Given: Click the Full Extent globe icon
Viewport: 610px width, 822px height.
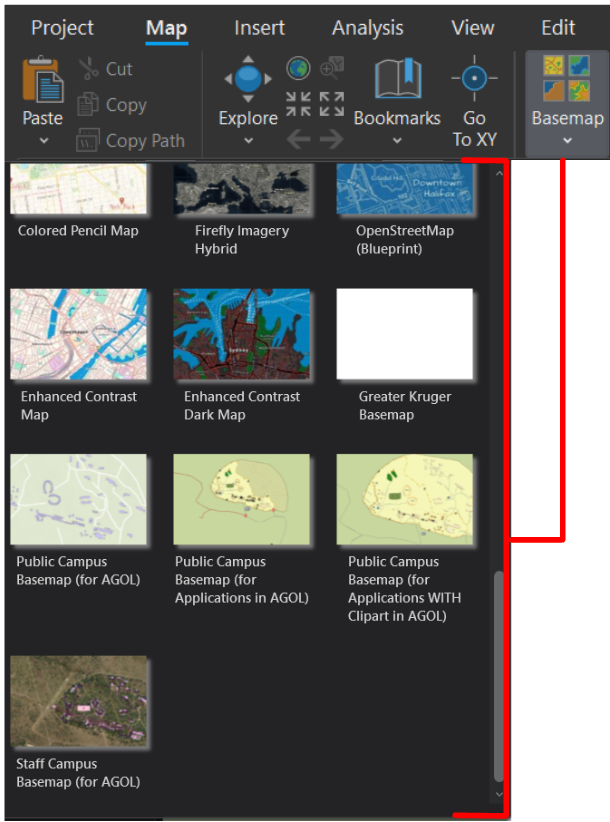Looking at the screenshot, I should pos(298,68).
